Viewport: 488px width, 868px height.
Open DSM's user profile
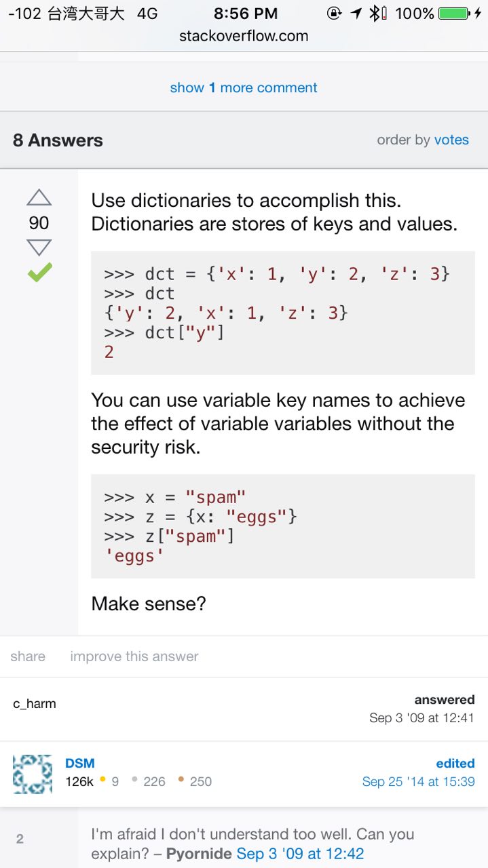[80, 764]
